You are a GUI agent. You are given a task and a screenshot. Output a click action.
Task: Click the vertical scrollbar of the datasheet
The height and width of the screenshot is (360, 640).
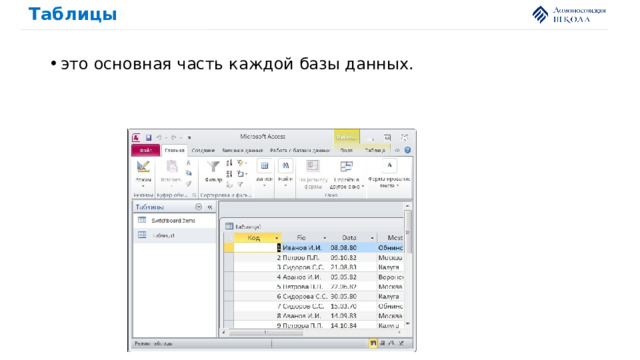(x=407, y=264)
